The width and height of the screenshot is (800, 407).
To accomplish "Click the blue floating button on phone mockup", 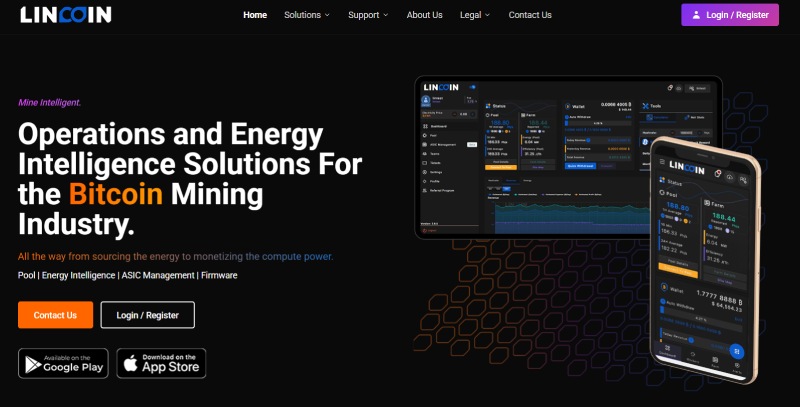I will click(736, 351).
